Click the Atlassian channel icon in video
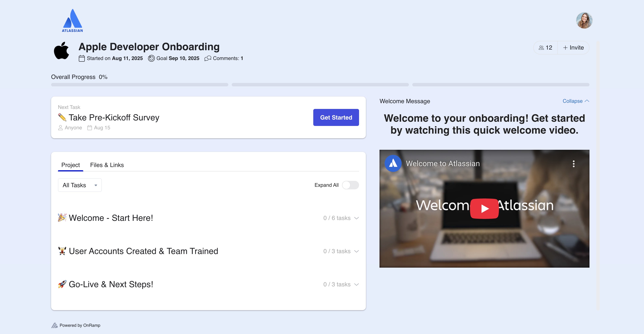 pyautogui.click(x=393, y=163)
